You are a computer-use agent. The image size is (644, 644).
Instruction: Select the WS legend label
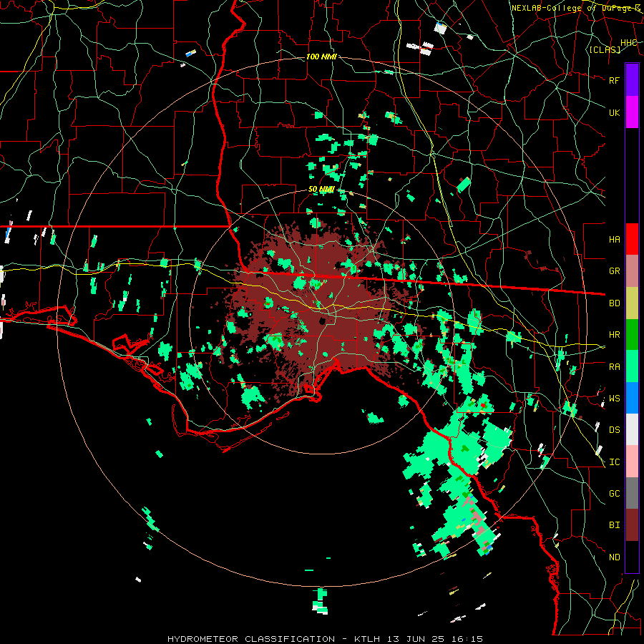coord(614,399)
